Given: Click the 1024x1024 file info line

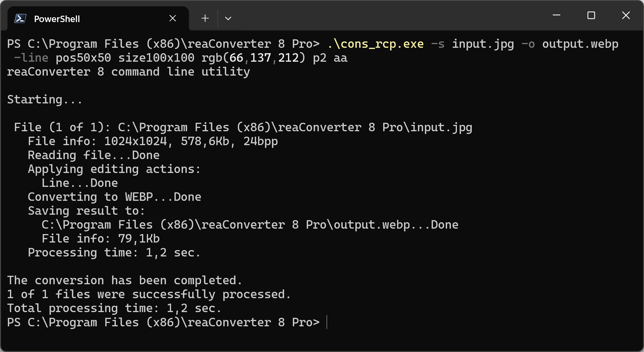Looking at the screenshot, I should click(x=153, y=142).
